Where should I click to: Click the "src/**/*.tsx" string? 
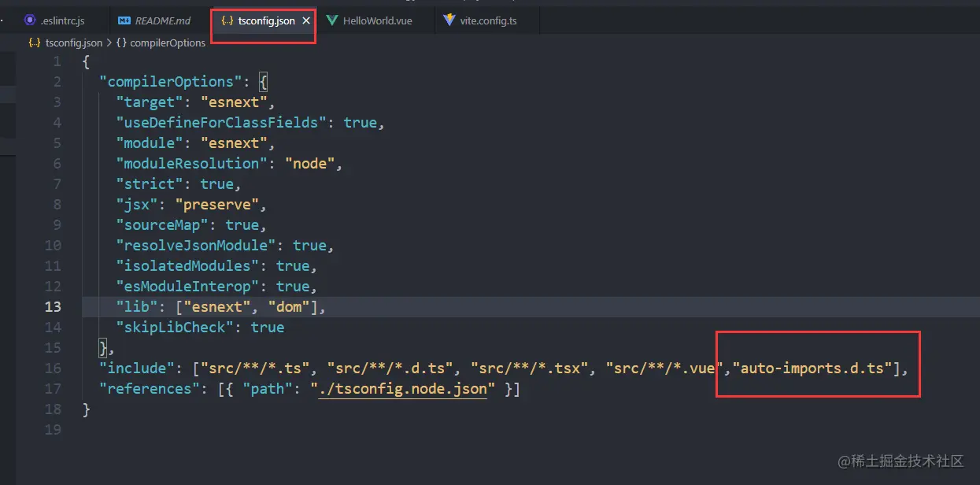click(530, 368)
